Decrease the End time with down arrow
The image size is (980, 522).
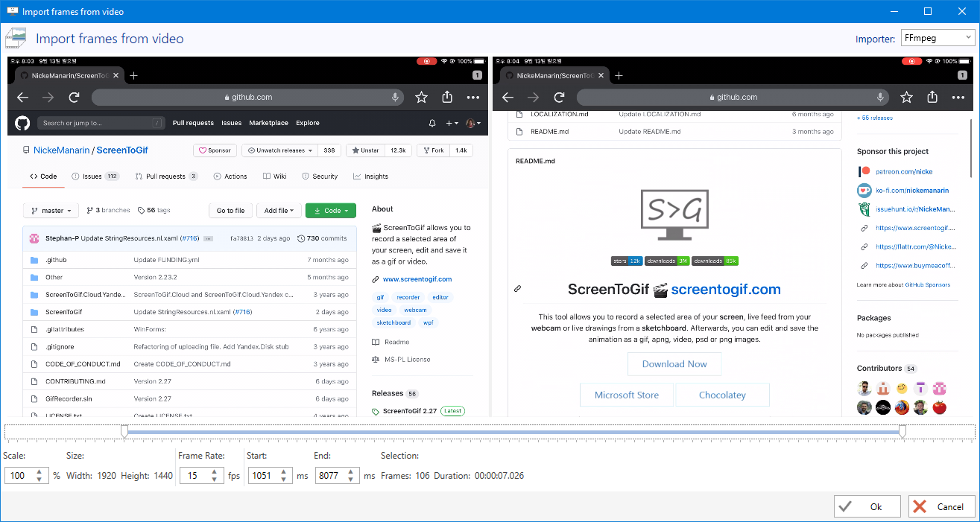tap(352, 480)
